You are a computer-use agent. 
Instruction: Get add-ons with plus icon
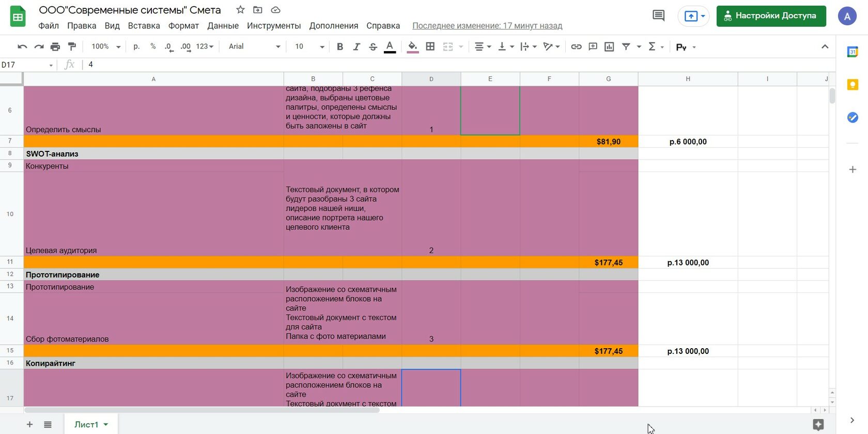(x=853, y=169)
